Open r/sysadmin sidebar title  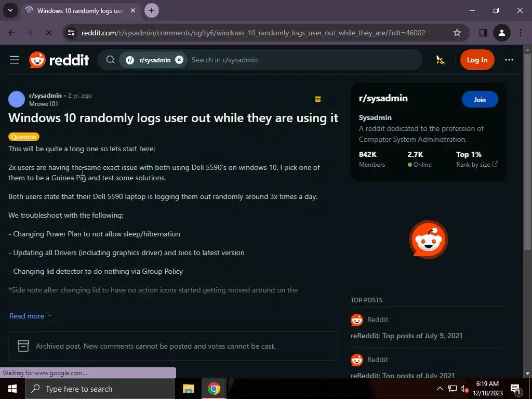pyautogui.click(x=383, y=98)
